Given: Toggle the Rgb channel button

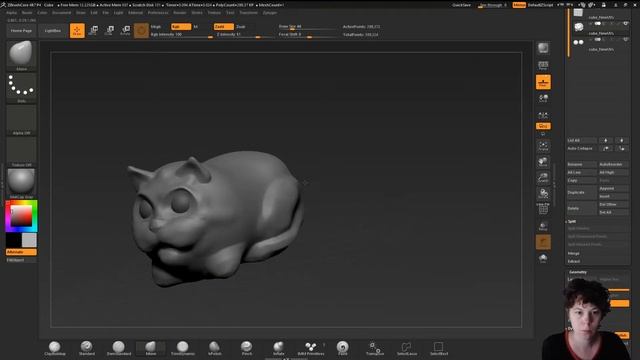Looking at the screenshot, I should (181, 27).
